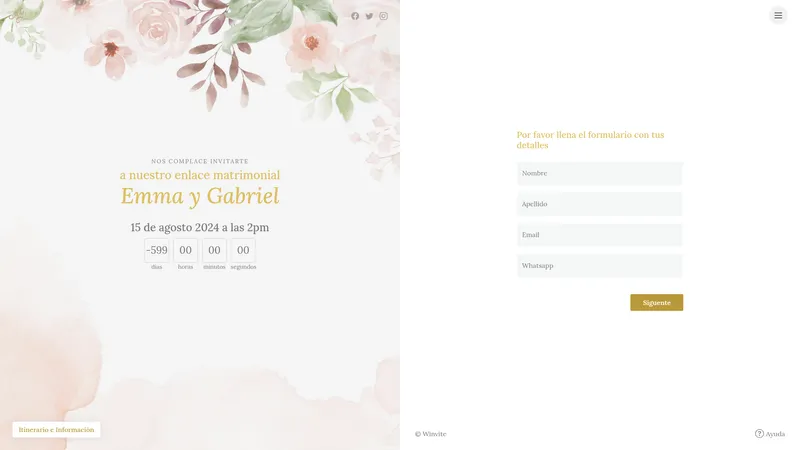Follow the Winvite copyright link
Screen dimensions: 800x450
[431, 434]
